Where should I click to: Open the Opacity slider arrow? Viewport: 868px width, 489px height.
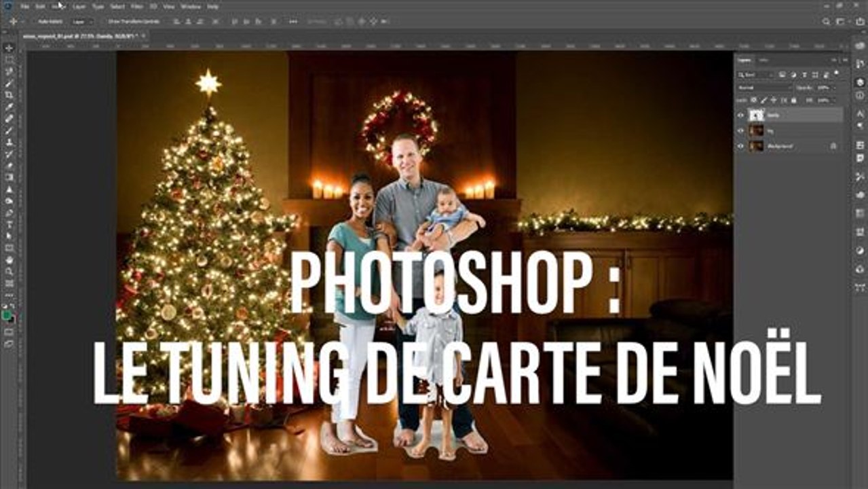point(835,88)
